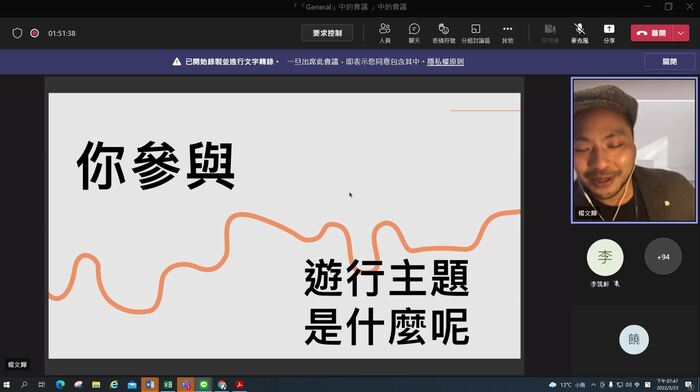Switch to Excel on the taskbar
This screenshot has width=700, height=392.
point(168,384)
